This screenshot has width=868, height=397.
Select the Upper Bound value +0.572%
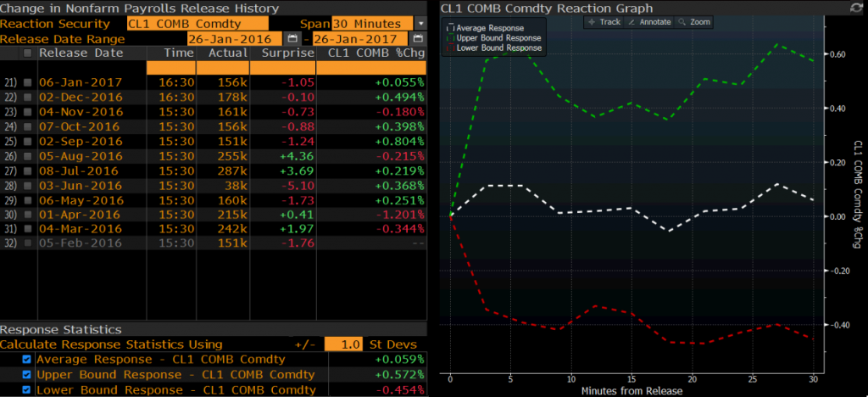click(x=399, y=375)
